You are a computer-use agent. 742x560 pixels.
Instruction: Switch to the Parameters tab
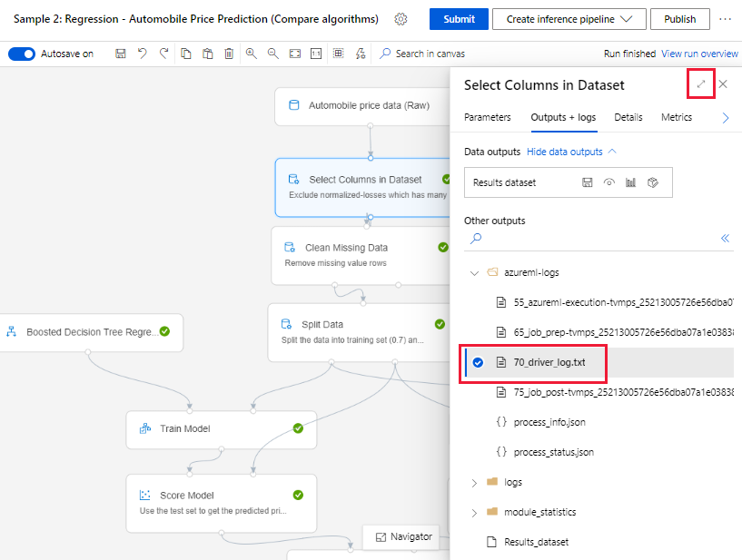[488, 117]
